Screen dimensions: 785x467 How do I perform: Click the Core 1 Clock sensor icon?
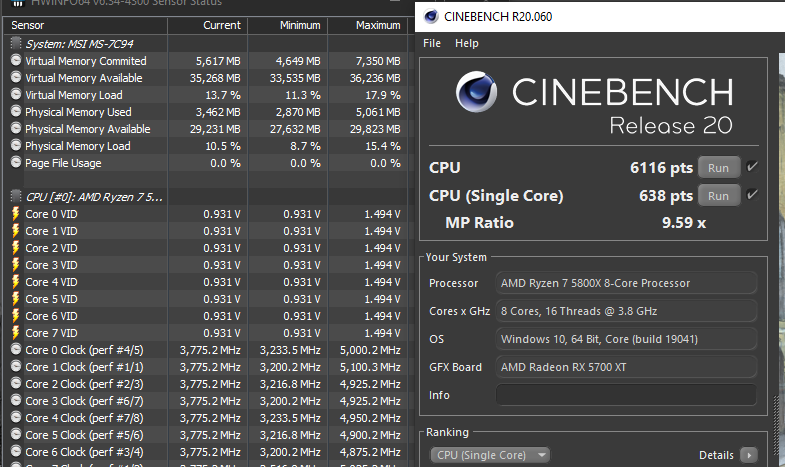tap(16, 366)
